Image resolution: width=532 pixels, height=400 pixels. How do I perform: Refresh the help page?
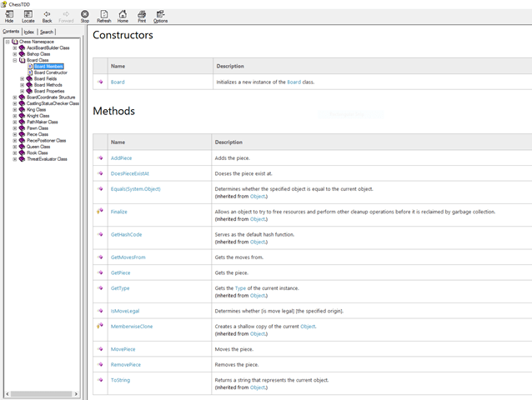[x=104, y=17]
